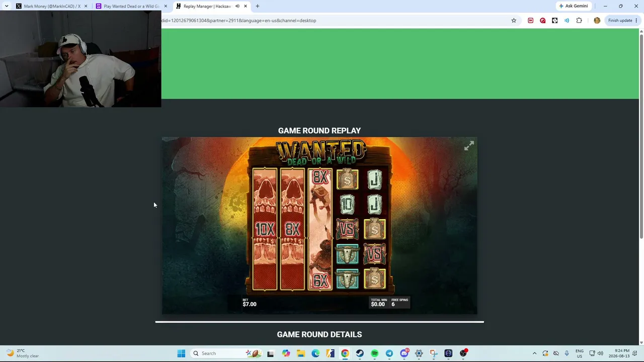The image size is (644, 362).
Task: Open File Explorer from the taskbar
Action: tap(300, 353)
